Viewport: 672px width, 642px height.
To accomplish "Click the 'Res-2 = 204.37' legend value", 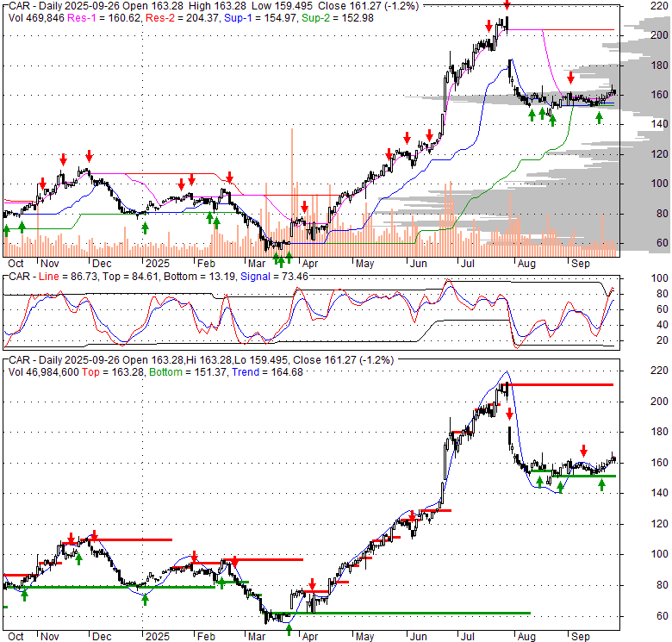I will point(183,18).
